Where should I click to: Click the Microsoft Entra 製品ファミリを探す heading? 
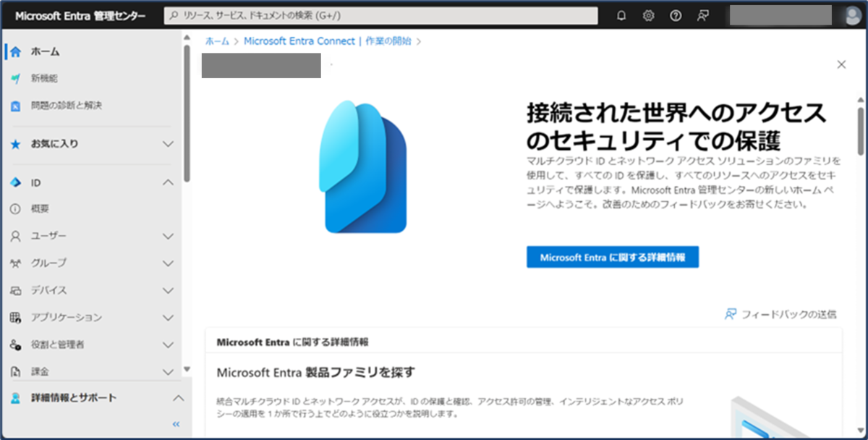(315, 373)
